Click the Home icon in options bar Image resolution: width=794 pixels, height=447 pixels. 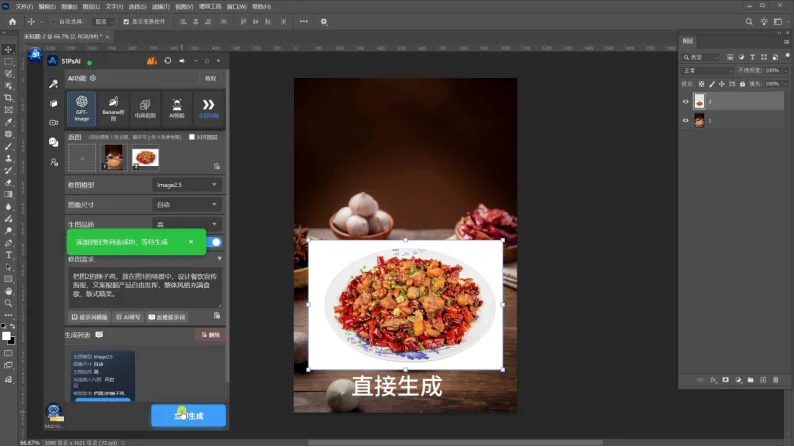click(13, 22)
